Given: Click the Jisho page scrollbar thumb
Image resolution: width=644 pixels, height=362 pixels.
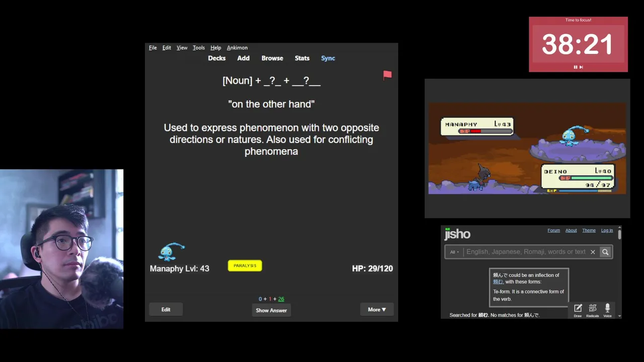Looking at the screenshot, I should (x=619, y=234).
